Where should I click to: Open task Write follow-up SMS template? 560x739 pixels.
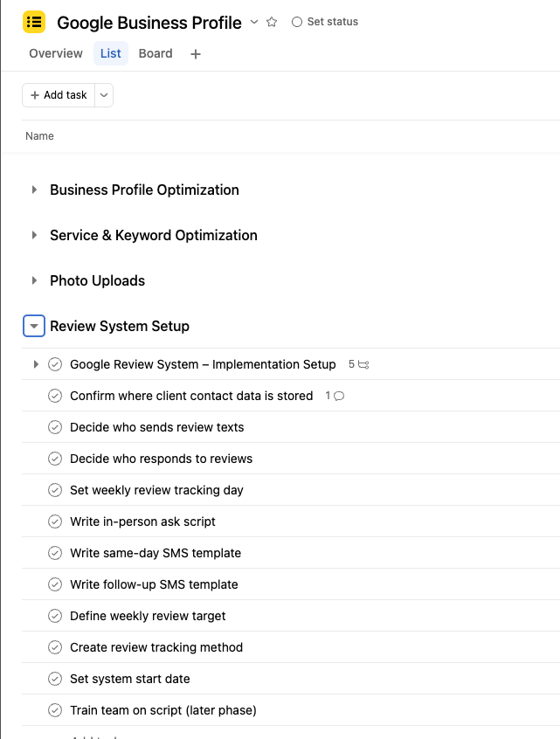point(154,584)
